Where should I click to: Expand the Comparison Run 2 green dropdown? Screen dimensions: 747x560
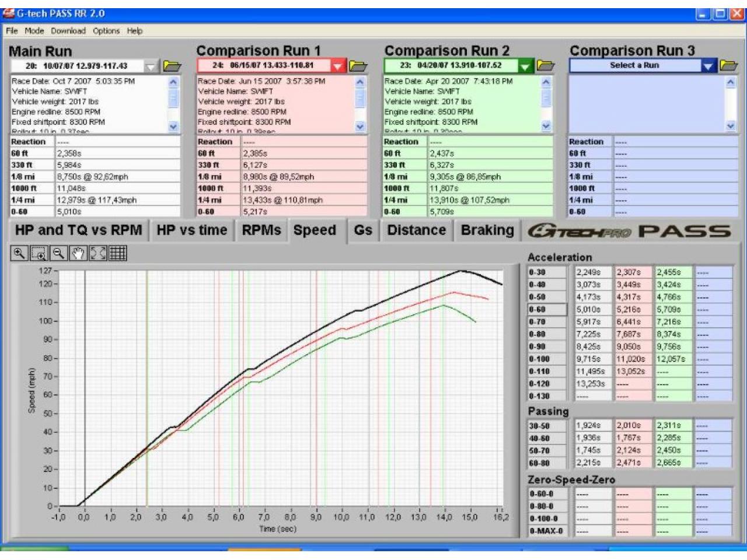pyautogui.click(x=525, y=66)
